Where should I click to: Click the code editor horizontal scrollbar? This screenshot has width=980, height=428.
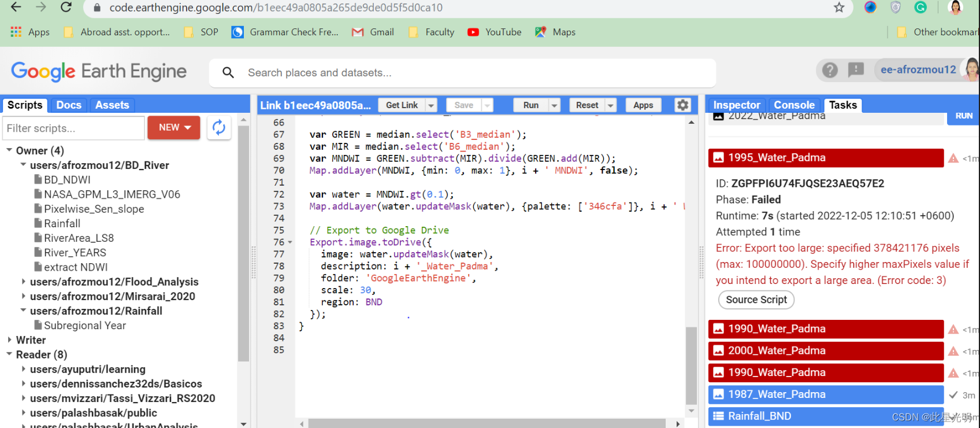pos(487,424)
